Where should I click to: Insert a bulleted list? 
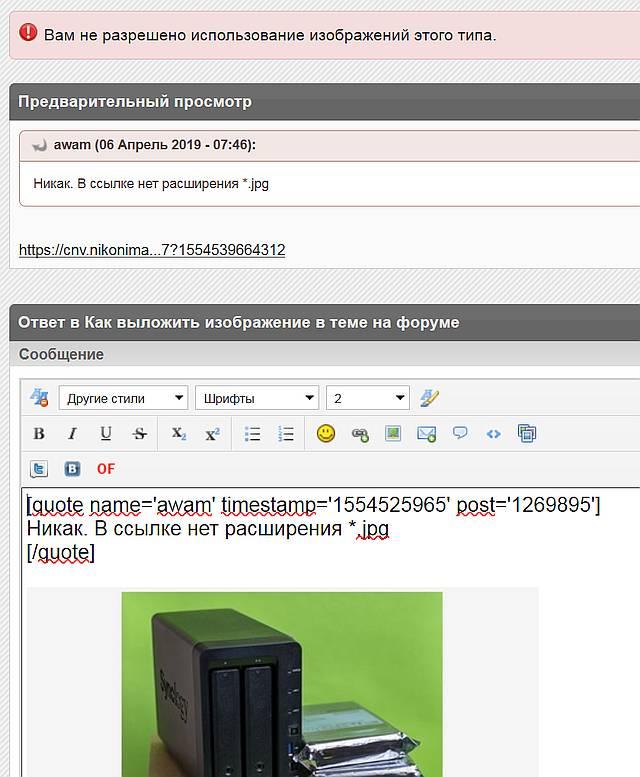(253, 434)
